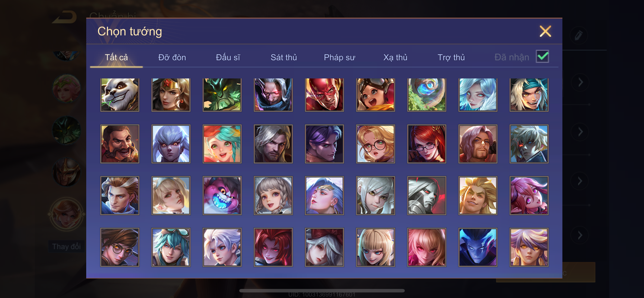Show the Xạ thủ heroes tab
This screenshot has width=644, height=298.
[395, 57]
